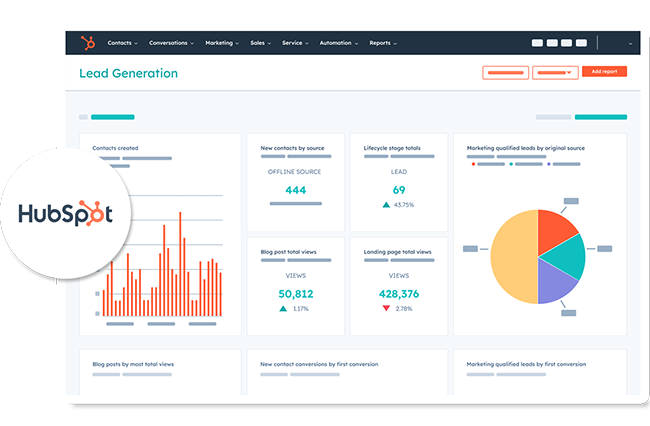
Task: Select the purple pie chart segment
Action: click(553, 284)
